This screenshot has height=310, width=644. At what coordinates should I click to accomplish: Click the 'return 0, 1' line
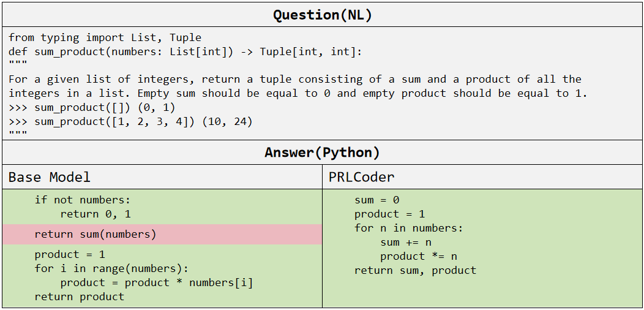[95, 214]
